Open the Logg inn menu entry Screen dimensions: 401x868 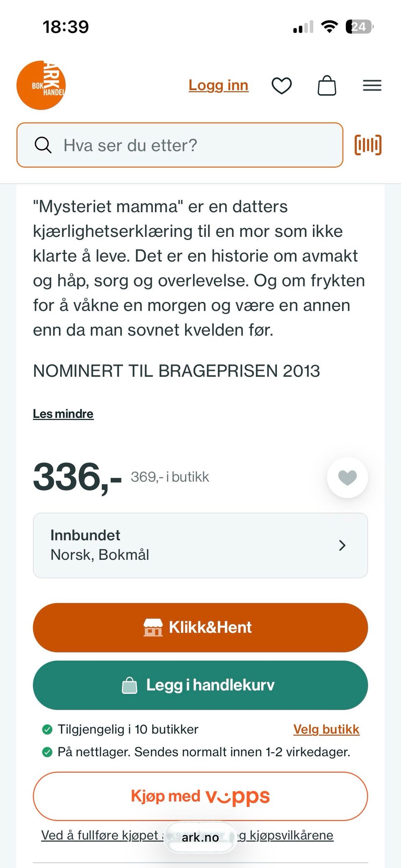point(218,85)
